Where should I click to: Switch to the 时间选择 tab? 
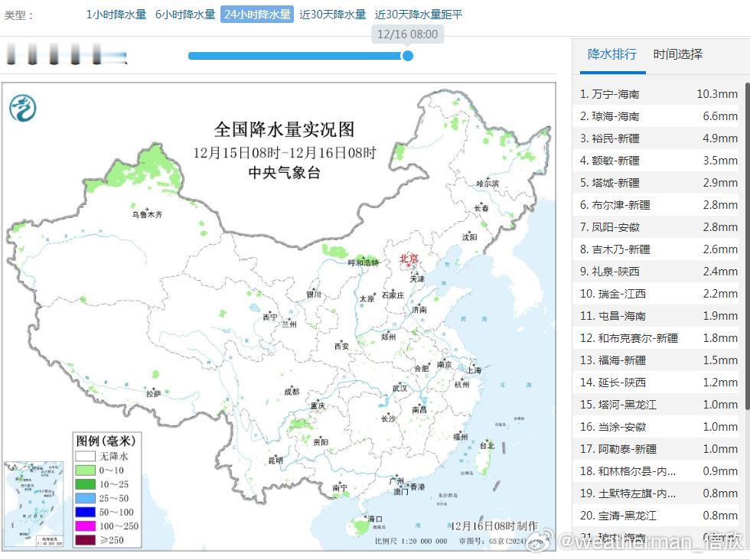(677, 54)
